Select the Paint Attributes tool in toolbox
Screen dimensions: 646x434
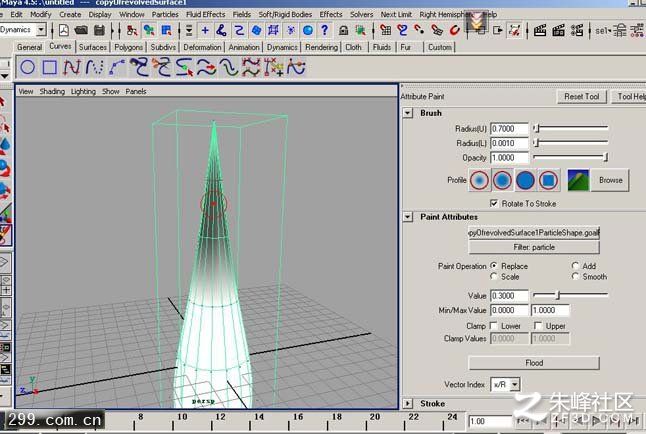click(5, 235)
